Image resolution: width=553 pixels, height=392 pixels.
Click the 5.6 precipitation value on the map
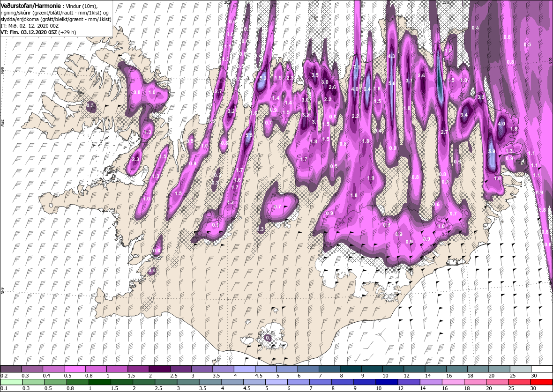point(392,83)
